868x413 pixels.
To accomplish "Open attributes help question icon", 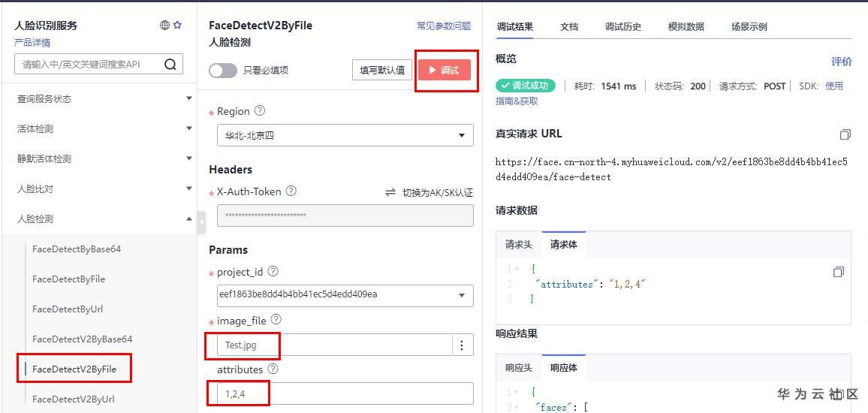I will click(x=272, y=369).
